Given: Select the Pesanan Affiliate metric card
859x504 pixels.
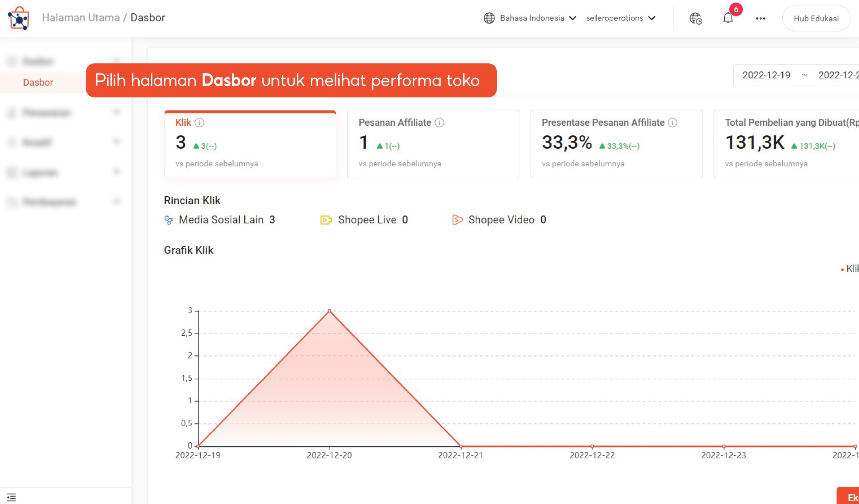Looking at the screenshot, I should tap(433, 144).
